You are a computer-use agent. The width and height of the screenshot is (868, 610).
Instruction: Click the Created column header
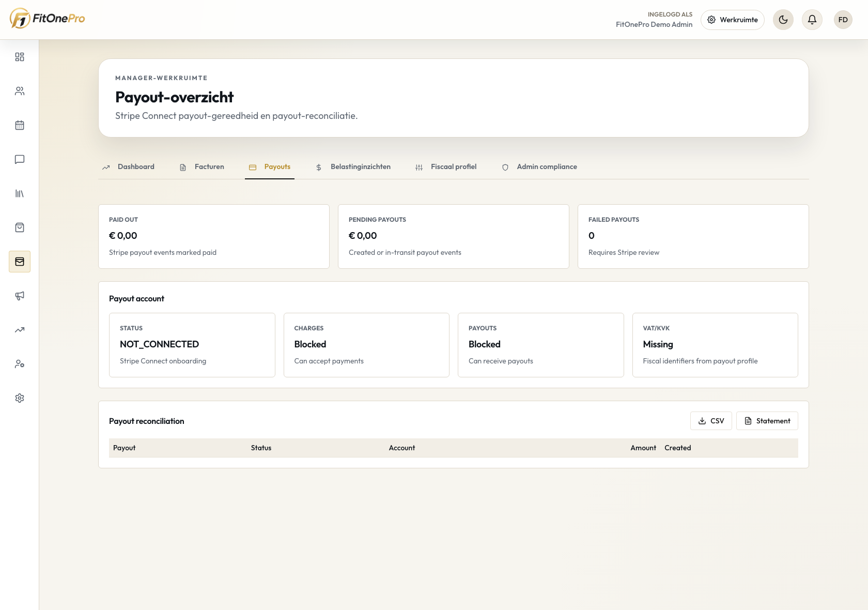tap(678, 448)
